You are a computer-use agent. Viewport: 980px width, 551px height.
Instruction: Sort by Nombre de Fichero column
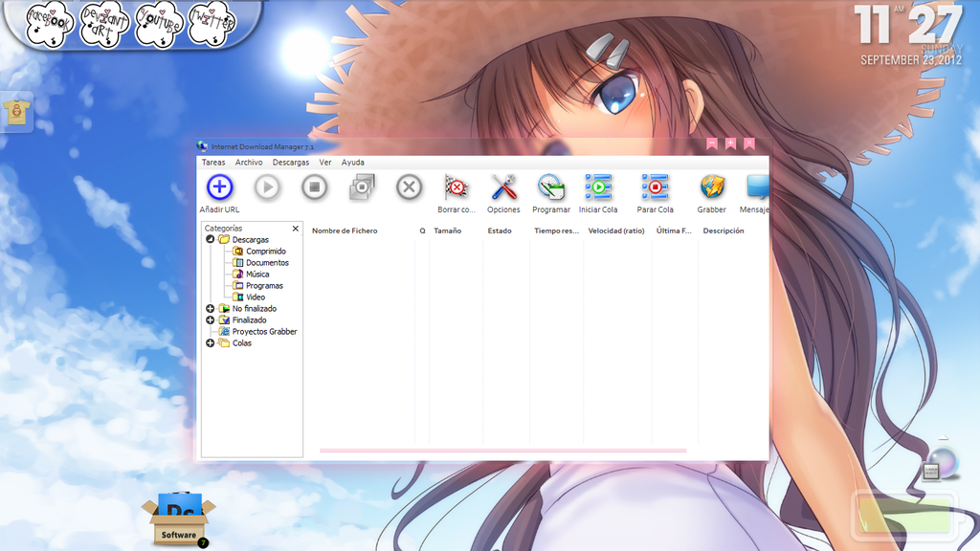click(x=345, y=231)
